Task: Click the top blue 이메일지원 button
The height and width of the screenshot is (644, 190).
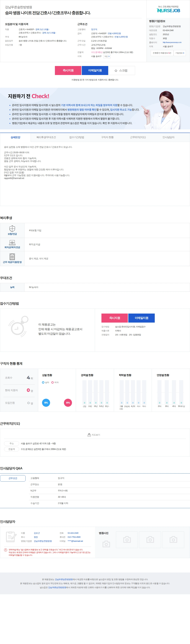Action: pos(95,71)
